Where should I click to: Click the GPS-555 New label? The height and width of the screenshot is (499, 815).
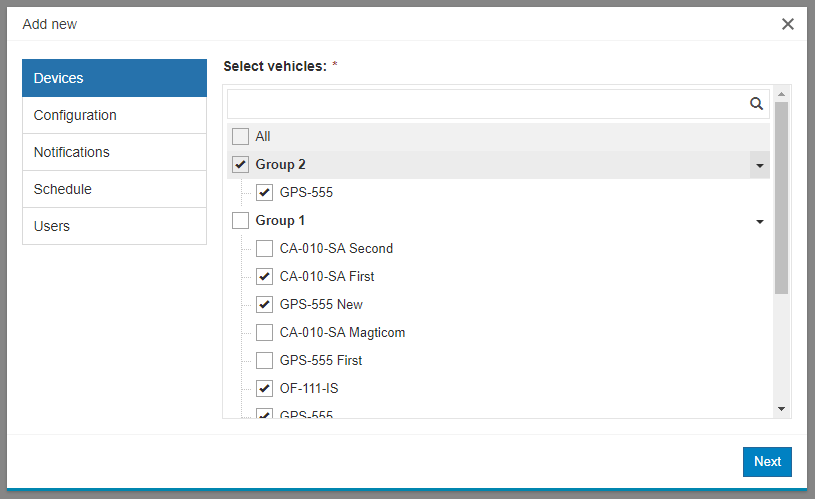pyautogui.click(x=321, y=305)
